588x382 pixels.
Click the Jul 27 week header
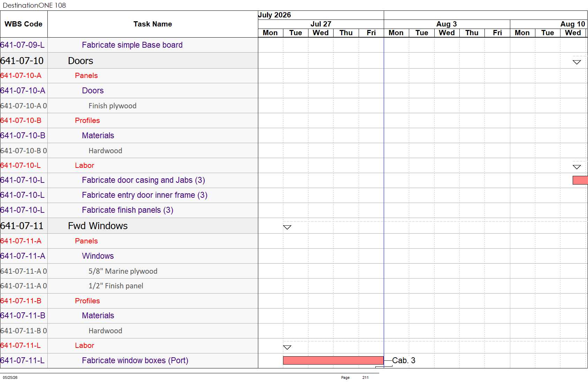coord(321,24)
